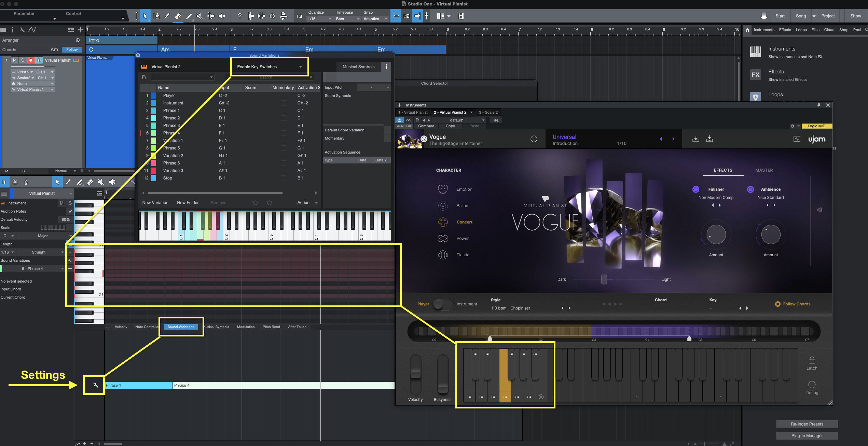Click the save preset download icon in Vogue
This screenshot has height=446, width=868.
(695, 139)
